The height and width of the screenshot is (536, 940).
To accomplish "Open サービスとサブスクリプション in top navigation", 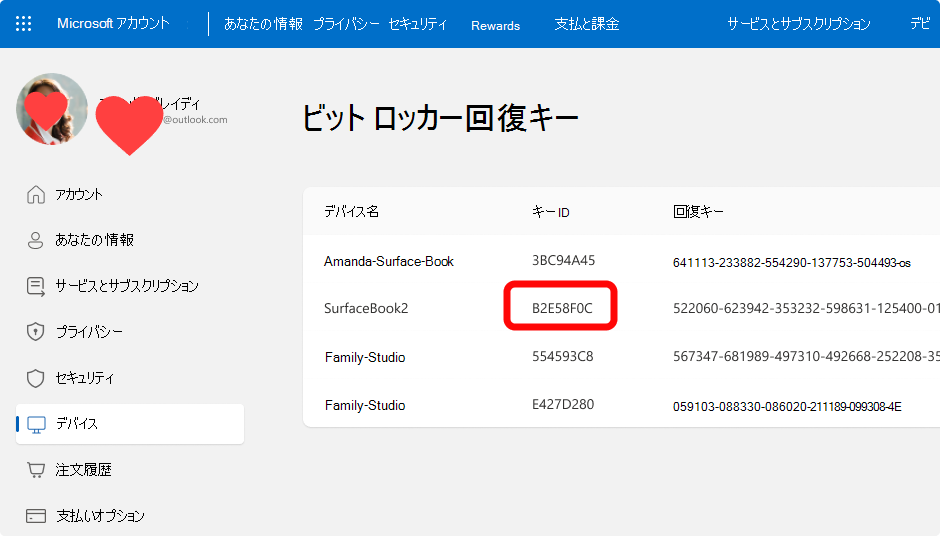I will point(799,23).
